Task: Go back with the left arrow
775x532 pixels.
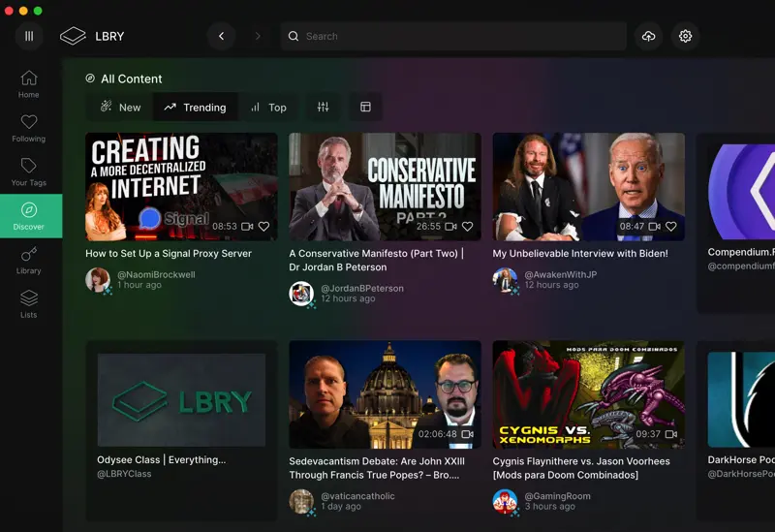Action: (222, 36)
